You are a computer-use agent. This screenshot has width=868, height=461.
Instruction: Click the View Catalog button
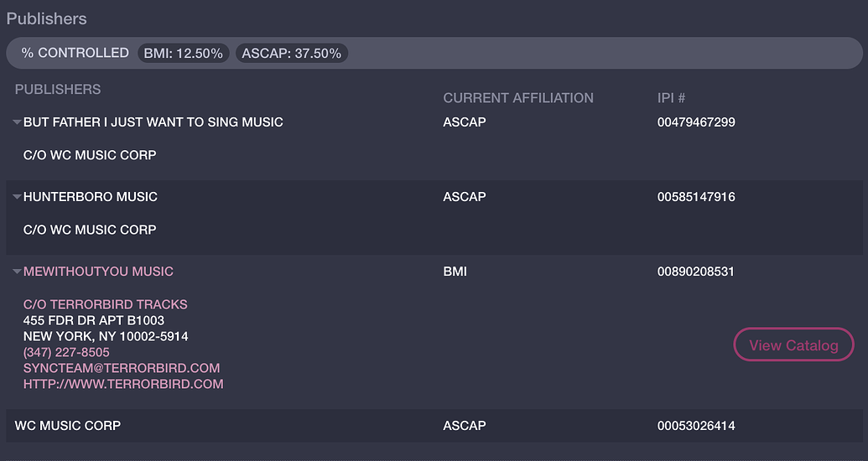[x=793, y=345]
